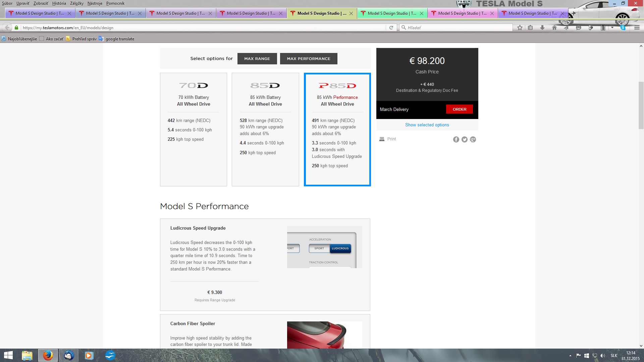Open the Prehľad správ bookmark
644x362 pixels.
point(81,39)
